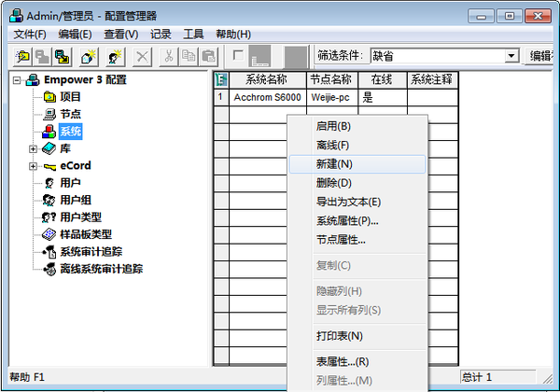Choose 删除(D) from the context menu
560x392 pixels.
coord(334,183)
